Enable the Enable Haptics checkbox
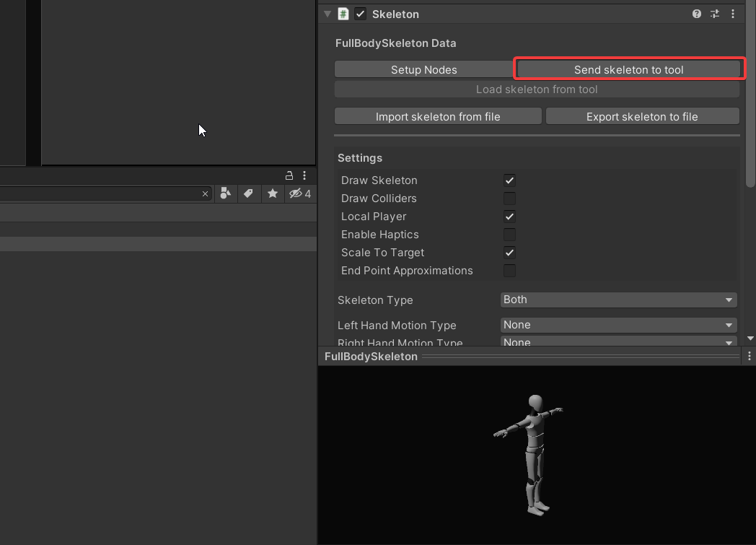This screenshot has width=756, height=545. 509,235
